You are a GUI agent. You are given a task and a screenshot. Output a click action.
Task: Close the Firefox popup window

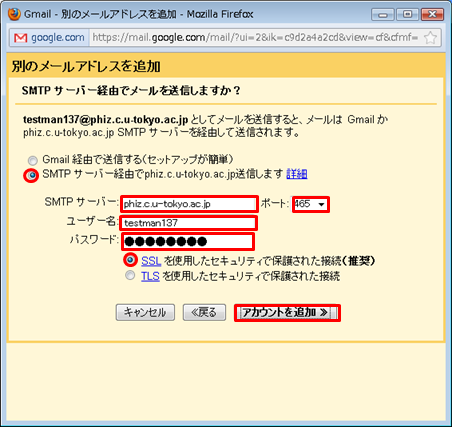click(x=432, y=15)
